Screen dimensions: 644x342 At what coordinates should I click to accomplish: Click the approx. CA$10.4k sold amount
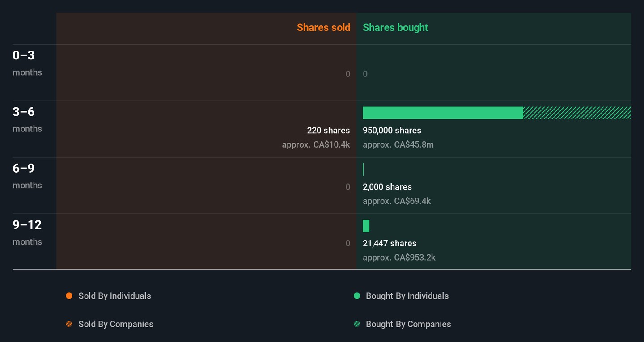point(316,144)
